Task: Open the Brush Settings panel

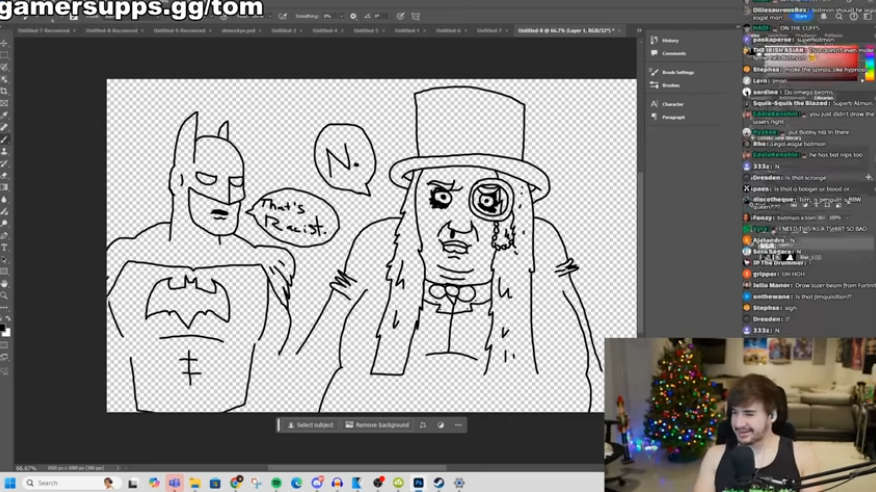Action: pyautogui.click(x=677, y=72)
